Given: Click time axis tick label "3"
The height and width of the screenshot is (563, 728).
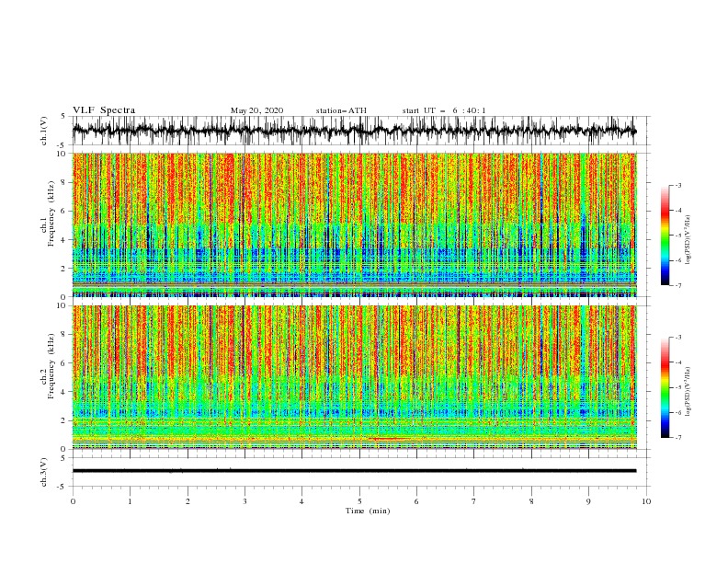Looking at the screenshot, I should coord(245,501).
